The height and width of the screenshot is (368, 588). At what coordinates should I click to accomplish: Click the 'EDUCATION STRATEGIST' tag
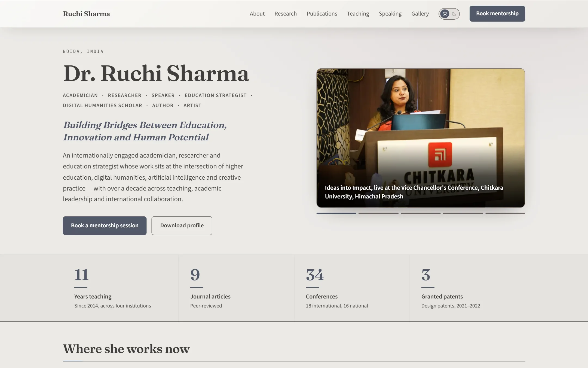pos(215,95)
